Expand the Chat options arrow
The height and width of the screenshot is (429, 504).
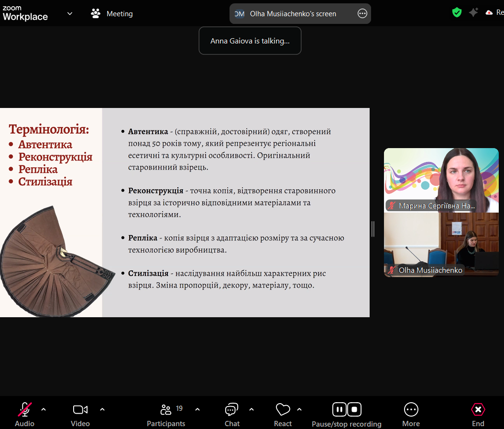pyautogui.click(x=252, y=409)
